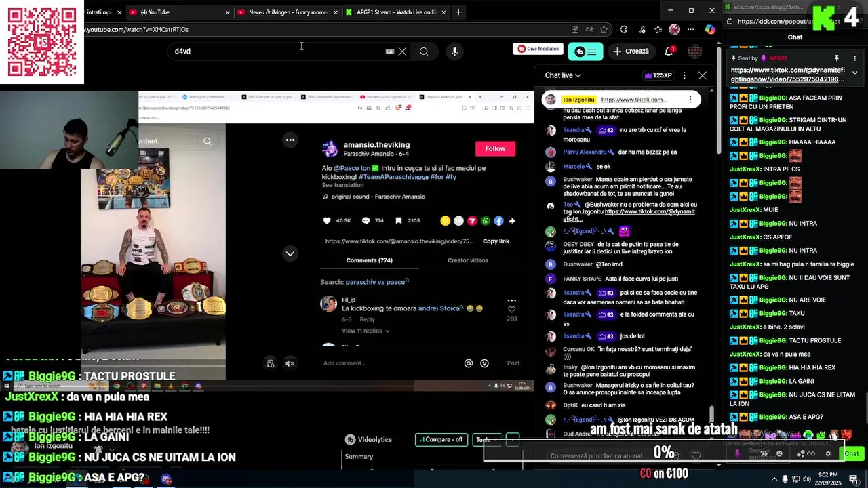This screenshot has width=868, height=488.
Task: Open Kick chat settings gear
Action: (x=828, y=453)
